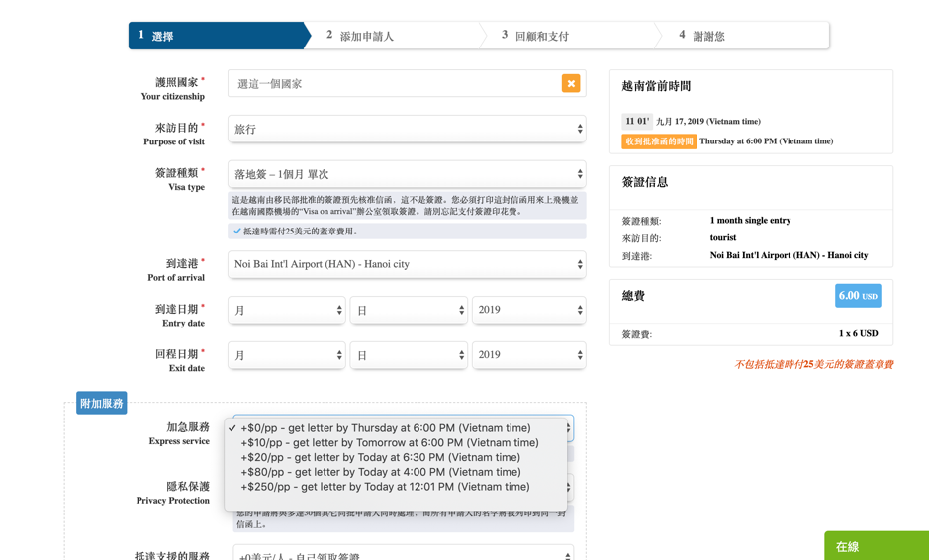Image resolution: width=929 pixels, height=560 pixels.
Task: Open the exit date day selector
Action: click(408, 355)
